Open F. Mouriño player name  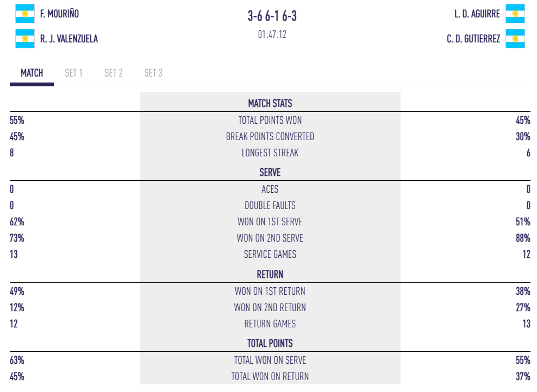tap(59, 14)
